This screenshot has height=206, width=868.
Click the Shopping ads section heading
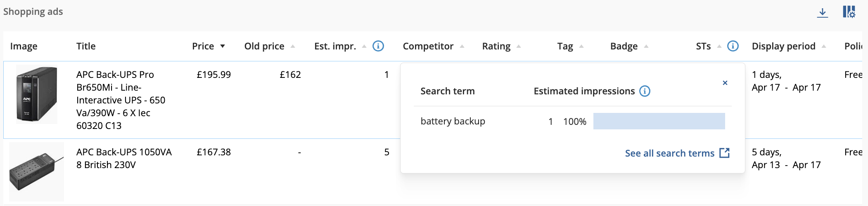[x=33, y=12]
